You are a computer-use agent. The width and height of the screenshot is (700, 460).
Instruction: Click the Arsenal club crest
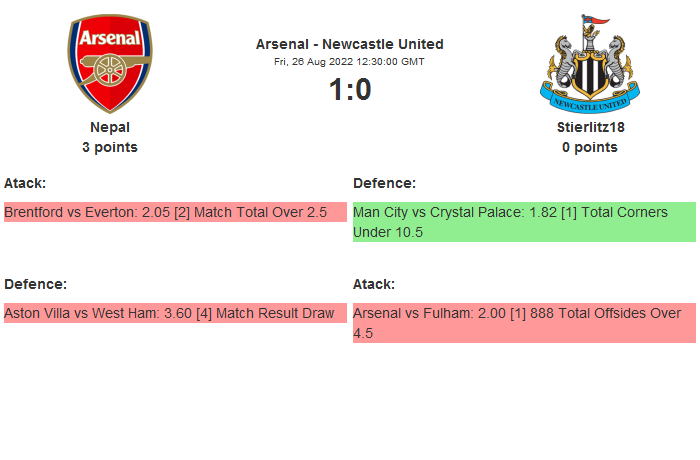point(110,63)
